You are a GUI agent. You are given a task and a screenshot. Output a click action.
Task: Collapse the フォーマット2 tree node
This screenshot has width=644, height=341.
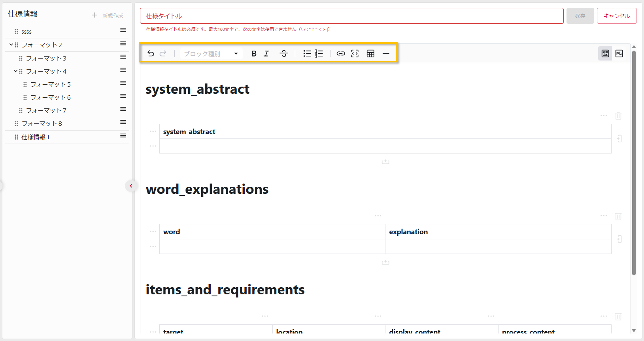(11, 45)
